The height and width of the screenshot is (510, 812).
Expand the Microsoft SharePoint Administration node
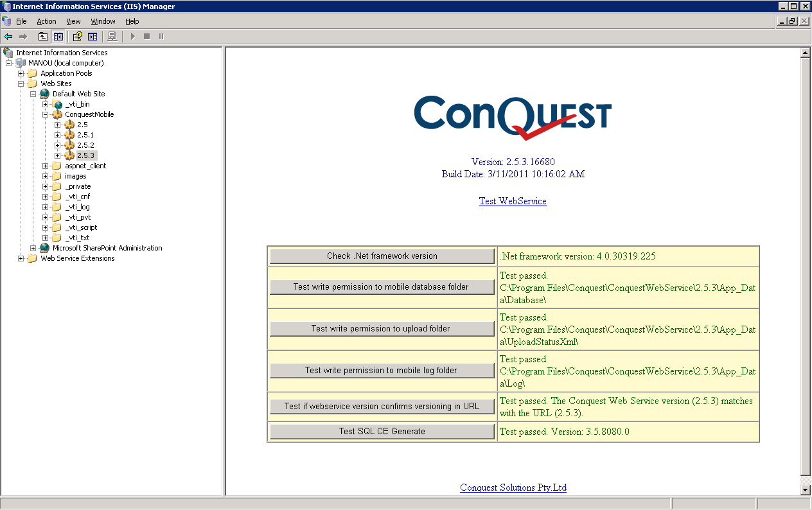(x=33, y=248)
